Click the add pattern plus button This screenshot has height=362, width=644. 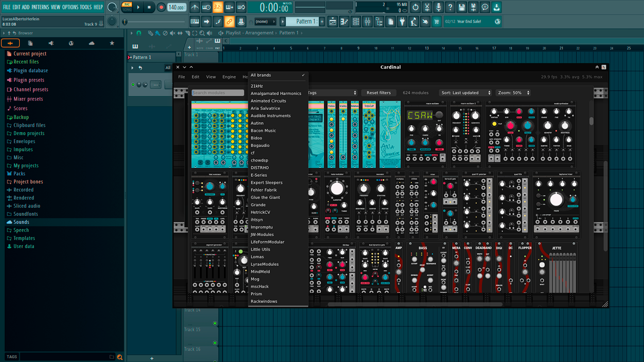(322, 22)
